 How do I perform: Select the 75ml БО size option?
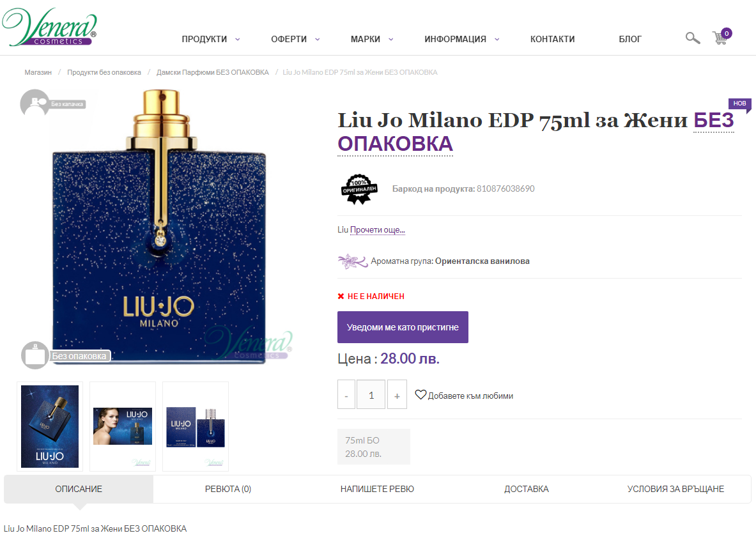point(374,447)
